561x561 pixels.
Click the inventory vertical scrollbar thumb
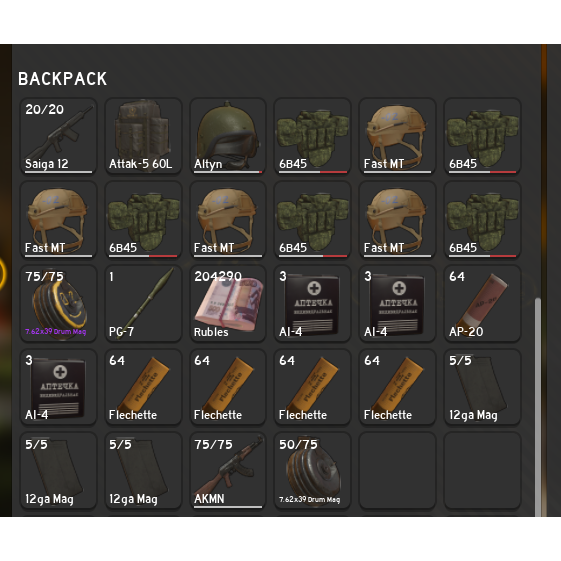click(x=538, y=407)
